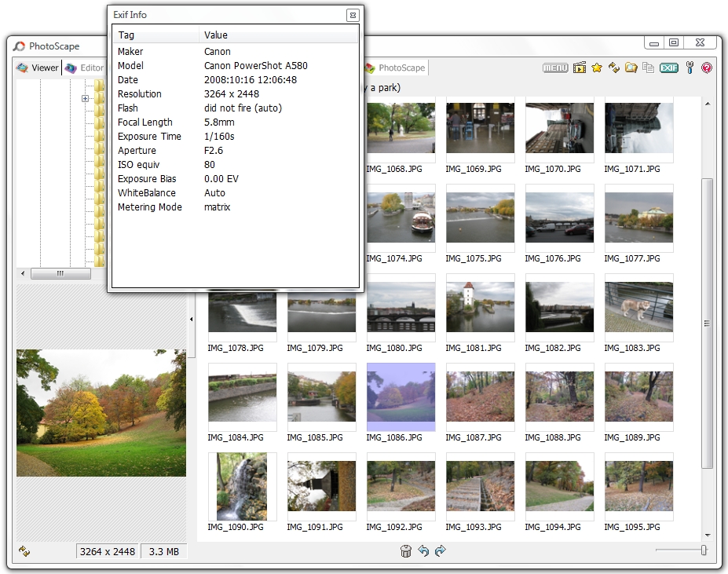The height and width of the screenshot is (574, 728).
Task: Select thumbnail IMG_1092.JPG
Action: coord(401,486)
